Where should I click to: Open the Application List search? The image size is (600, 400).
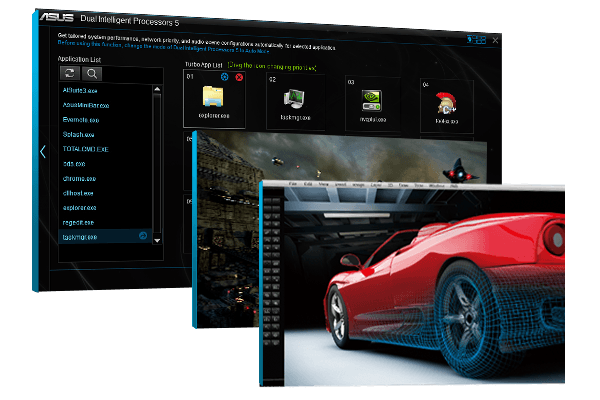(x=92, y=73)
